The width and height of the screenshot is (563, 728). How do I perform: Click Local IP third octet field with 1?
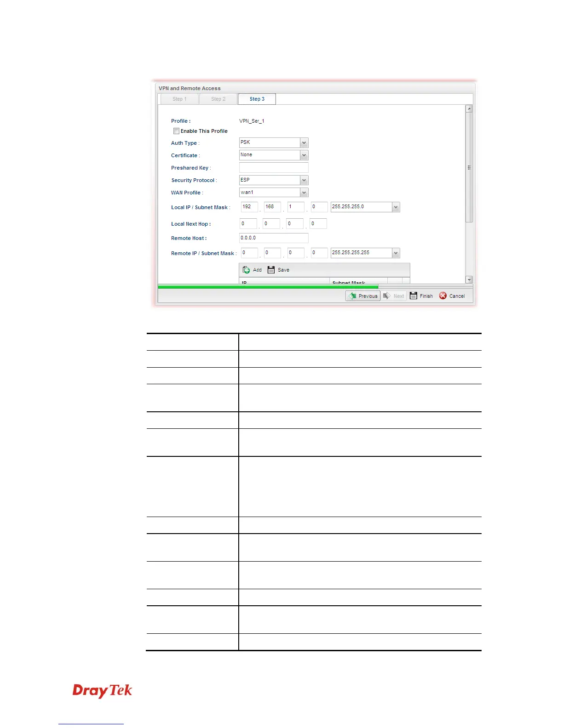pyautogui.click(x=296, y=207)
